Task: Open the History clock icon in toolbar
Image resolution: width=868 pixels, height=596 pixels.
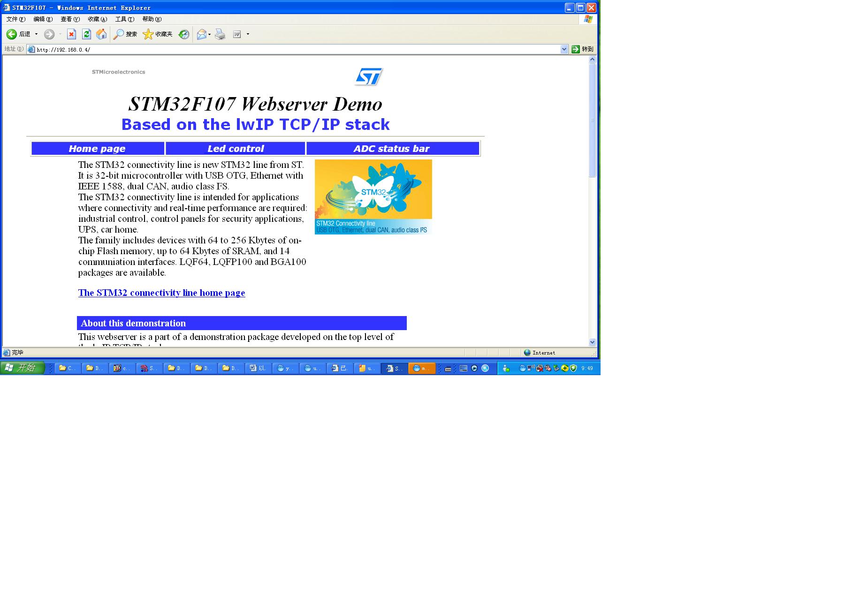Action: [184, 34]
